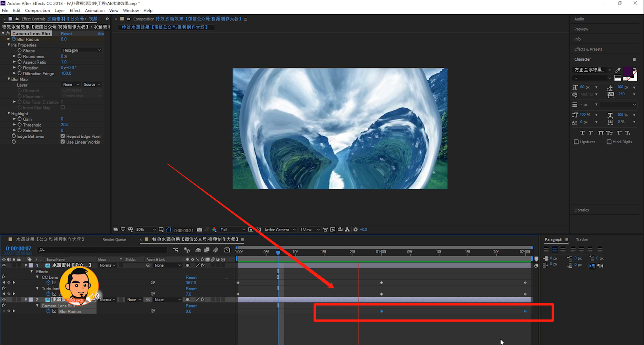
Task: Apply Faux Bold in Character panel
Action: [582, 133]
